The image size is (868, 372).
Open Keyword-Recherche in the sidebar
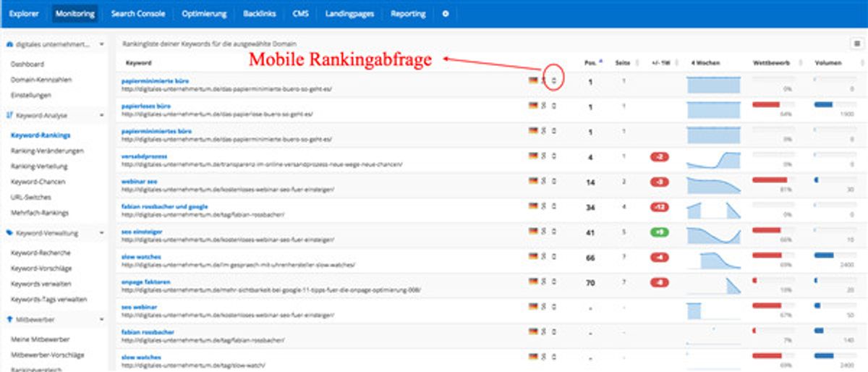coord(41,253)
